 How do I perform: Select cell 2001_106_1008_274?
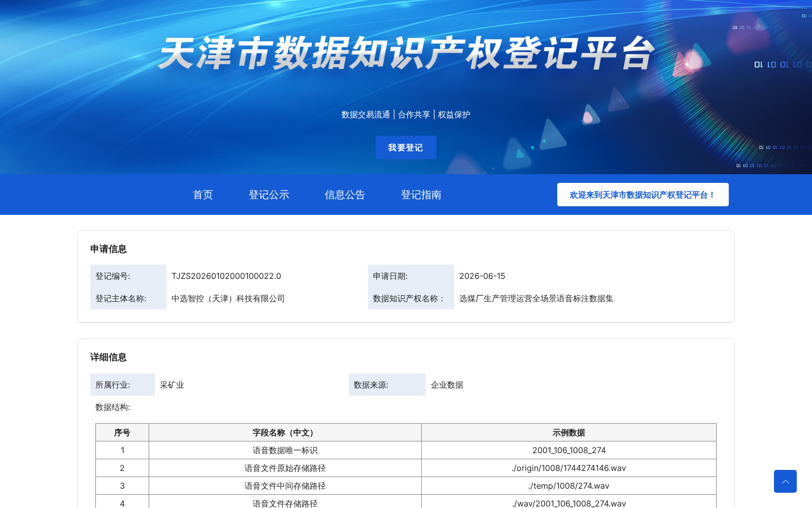click(569, 450)
